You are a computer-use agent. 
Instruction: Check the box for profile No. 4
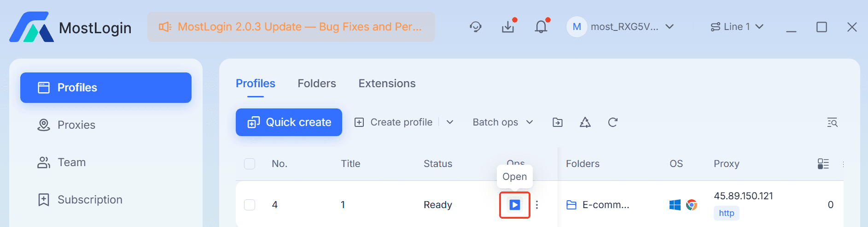(250, 205)
